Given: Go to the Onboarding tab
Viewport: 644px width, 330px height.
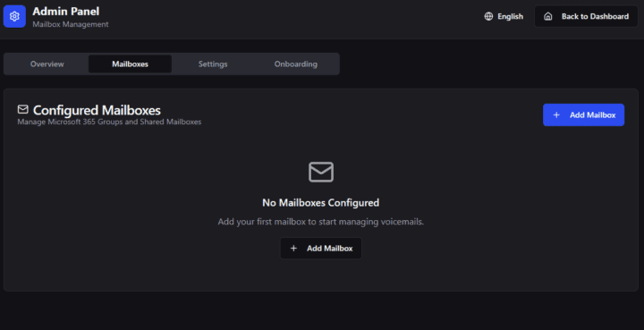Looking at the screenshot, I should click(x=296, y=64).
